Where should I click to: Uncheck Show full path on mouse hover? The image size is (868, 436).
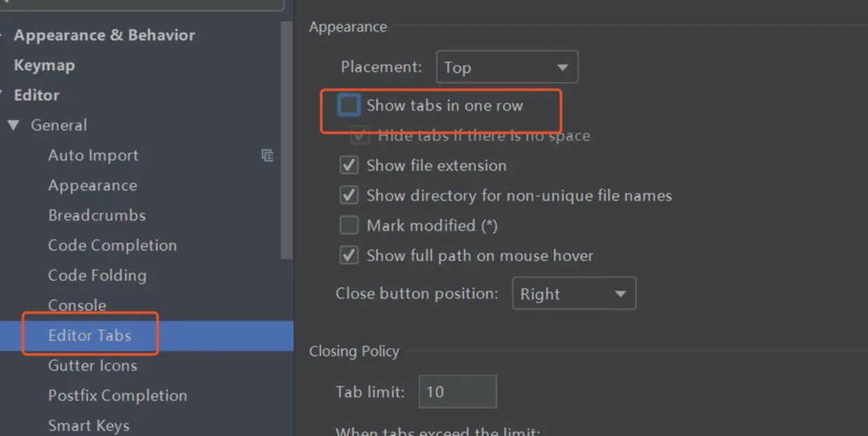pyautogui.click(x=349, y=255)
